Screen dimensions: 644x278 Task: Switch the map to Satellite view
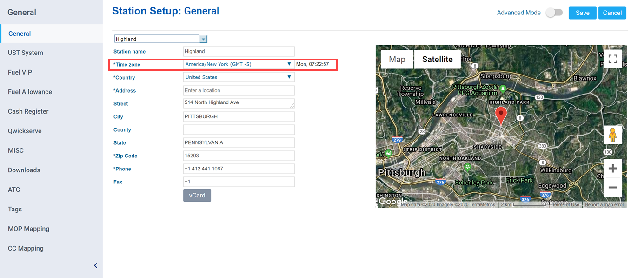point(437,59)
